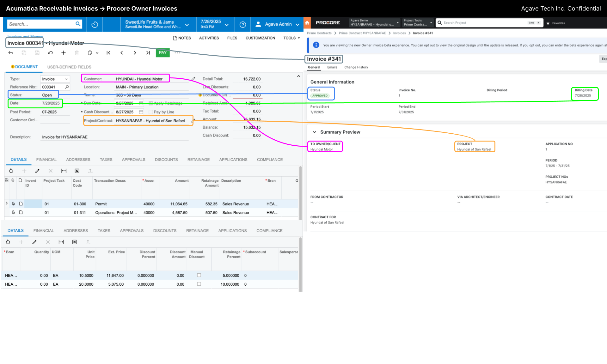Open the recent history clock icon
Image resolution: width=607 pixels, height=364 pixels.
(95, 24)
